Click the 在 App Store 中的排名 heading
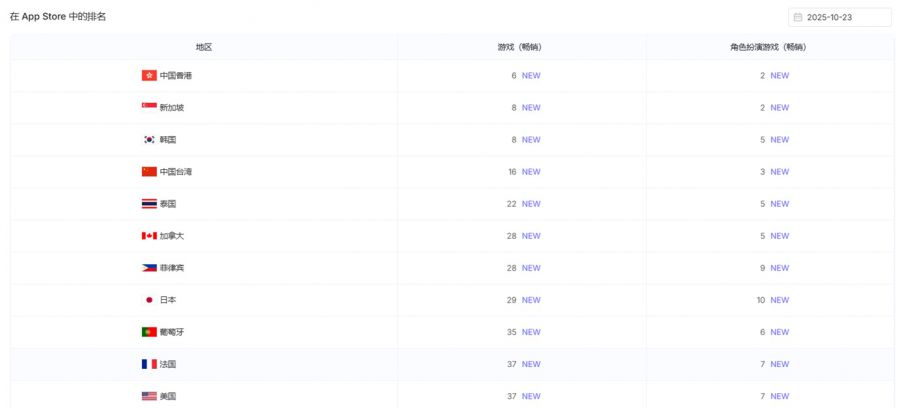The height and width of the screenshot is (408, 898). point(58,17)
